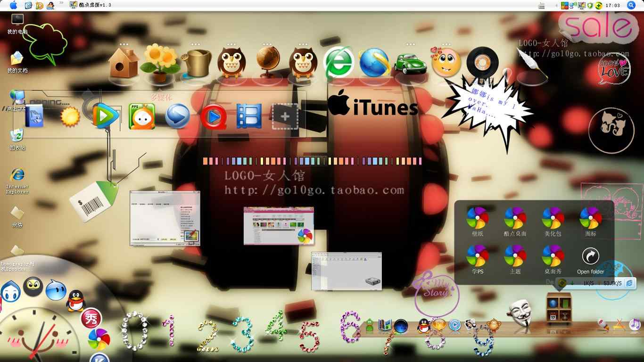Select the pink website window thumbnail
This screenshot has width=644, height=362.
pos(279,226)
